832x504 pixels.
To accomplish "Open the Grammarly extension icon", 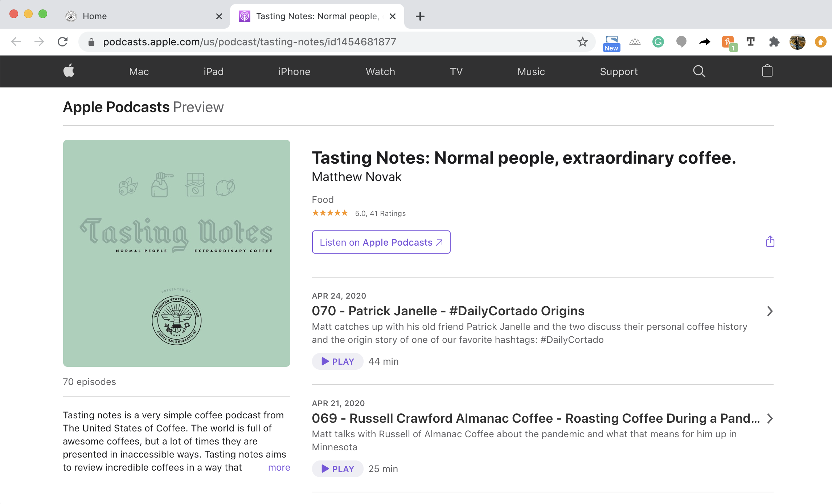I will tap(658, 42).
